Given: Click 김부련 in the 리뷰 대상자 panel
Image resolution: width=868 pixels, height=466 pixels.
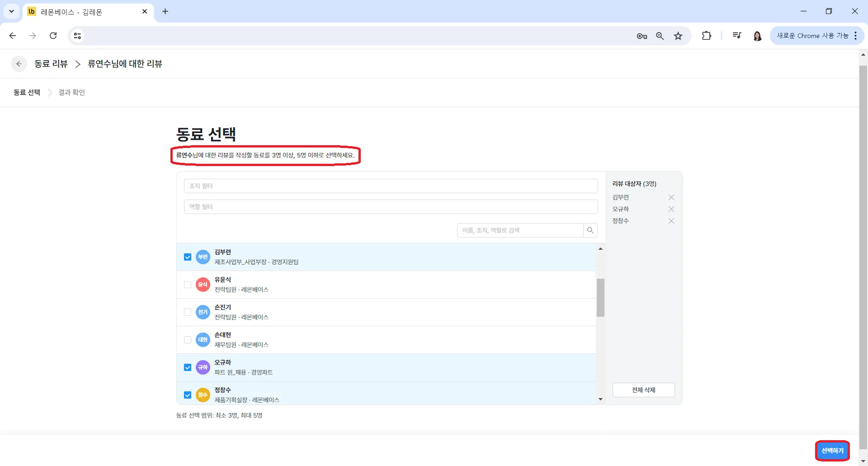Looking at the screenshot, I should click(621, 197).
